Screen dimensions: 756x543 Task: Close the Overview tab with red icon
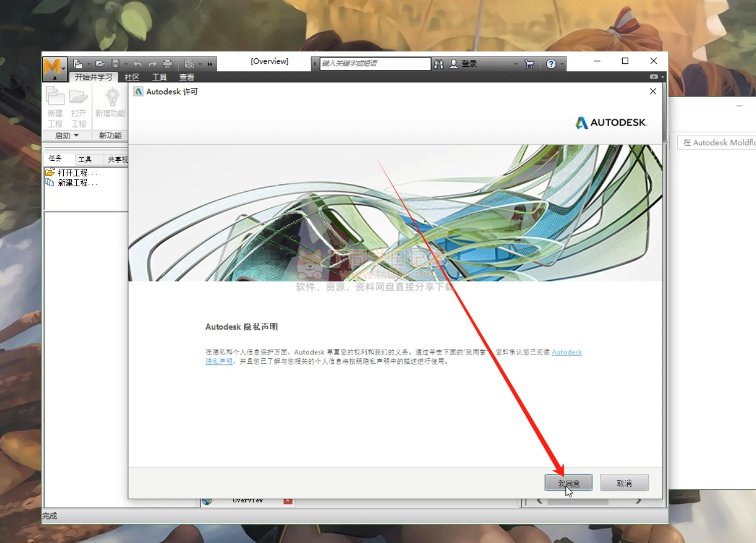tap(288, 502)
